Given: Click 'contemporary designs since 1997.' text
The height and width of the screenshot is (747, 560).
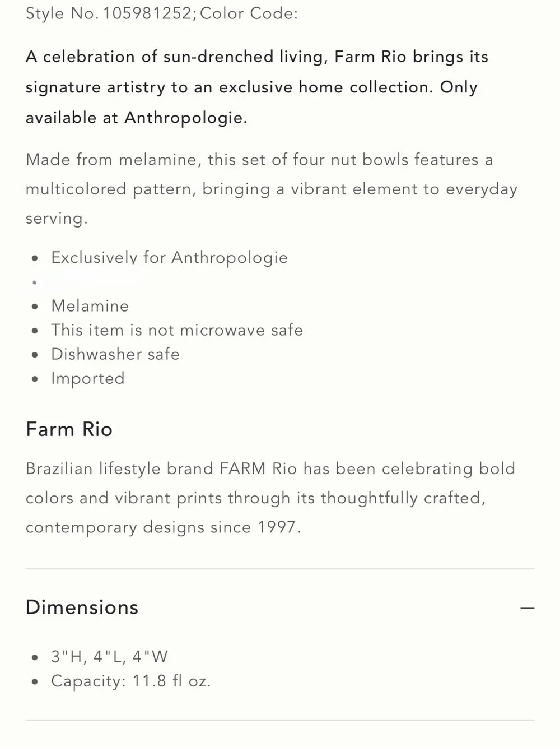Looking at the screenshot, I should click(164, 527).
